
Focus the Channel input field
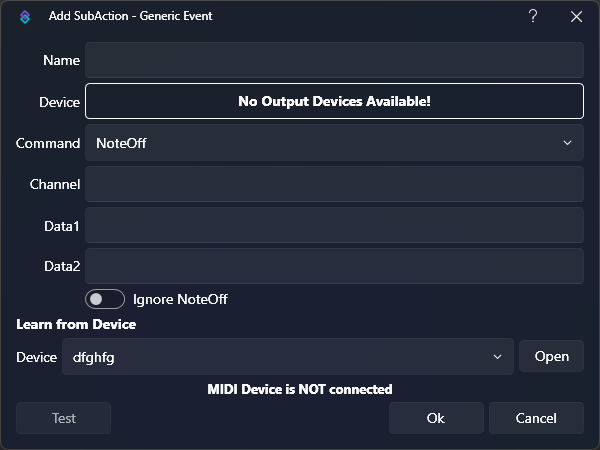(x=334, y=185)
